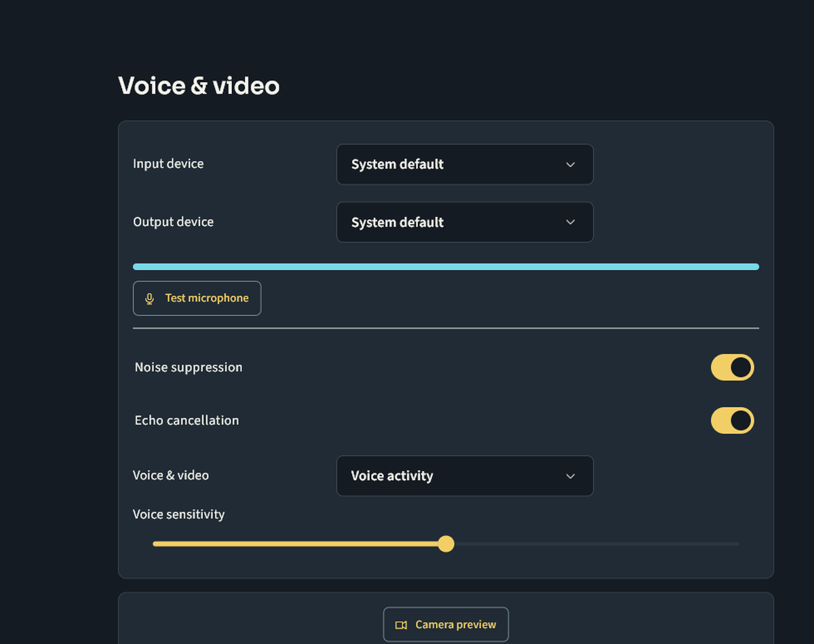Click the camera icon in Camera preview

(401, 625)
